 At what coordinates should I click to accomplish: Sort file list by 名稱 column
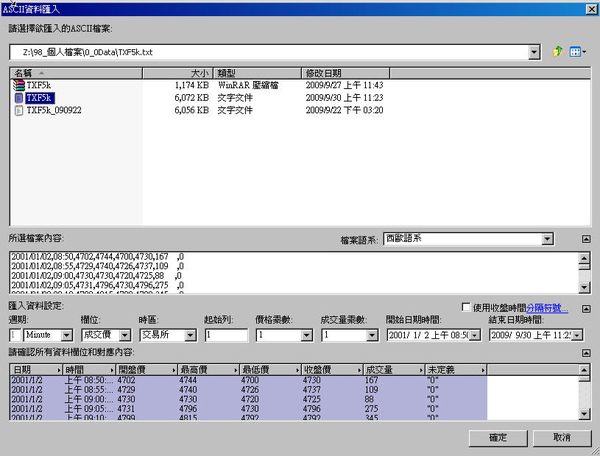(76, 73)
